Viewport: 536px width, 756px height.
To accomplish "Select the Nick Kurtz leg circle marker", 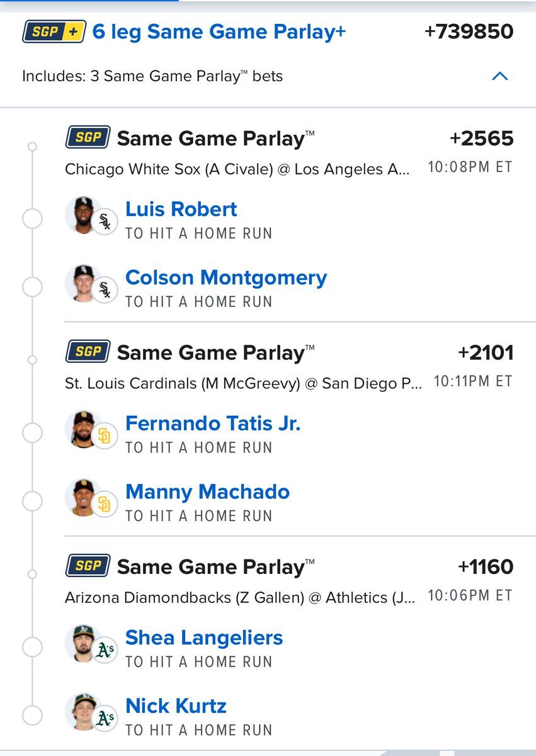I will tap(32, 716).
